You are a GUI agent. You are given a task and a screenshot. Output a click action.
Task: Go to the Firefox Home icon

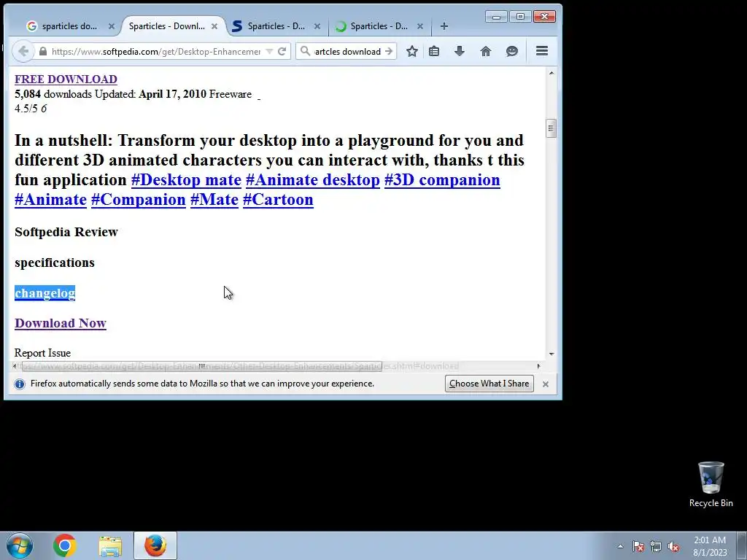click(x=485, y=51)
